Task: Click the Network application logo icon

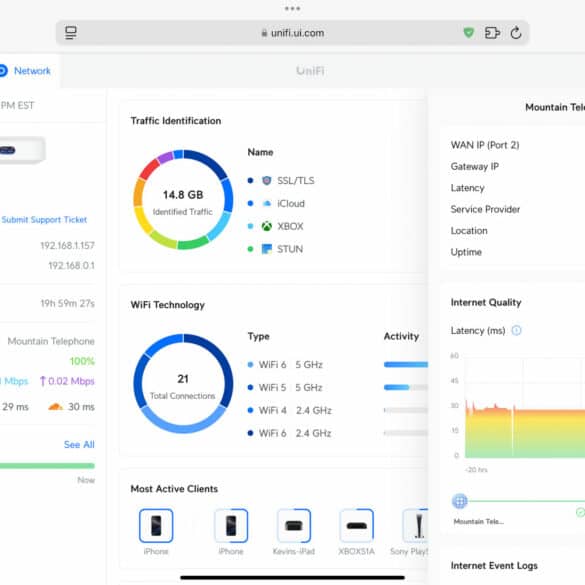Action: (x=3, y=71)
